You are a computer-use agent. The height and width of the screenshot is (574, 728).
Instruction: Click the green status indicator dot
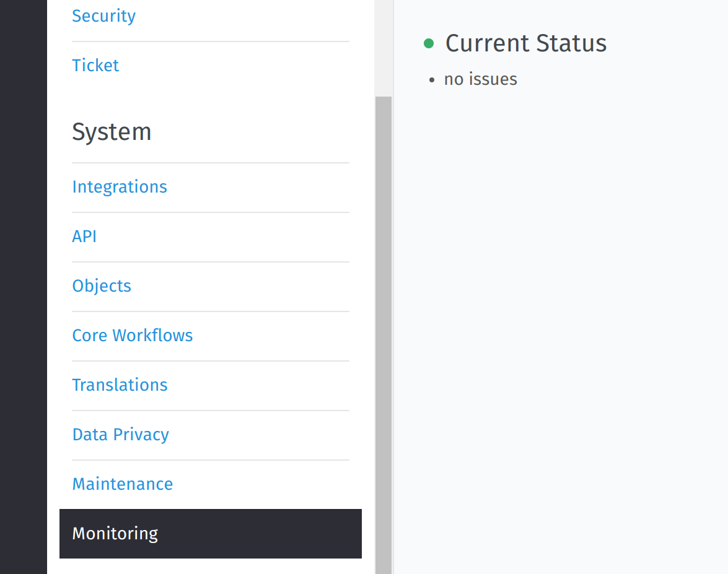point(429,43)
